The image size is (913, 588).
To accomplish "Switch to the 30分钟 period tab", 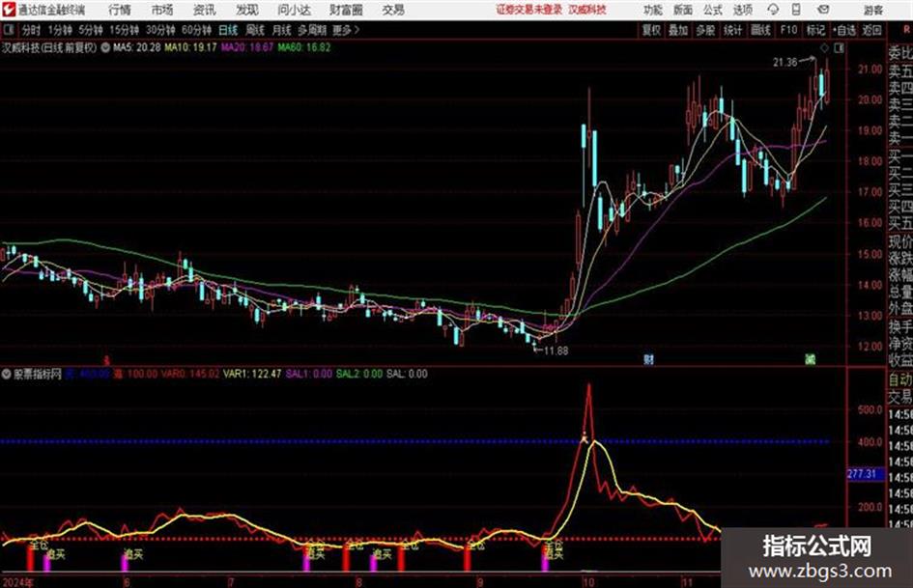I will pyautogui.click(x=160, y=30).
